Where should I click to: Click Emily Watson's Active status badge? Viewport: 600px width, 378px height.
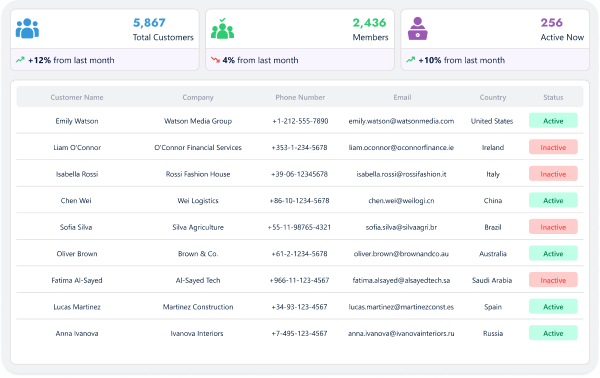[553, 121]
